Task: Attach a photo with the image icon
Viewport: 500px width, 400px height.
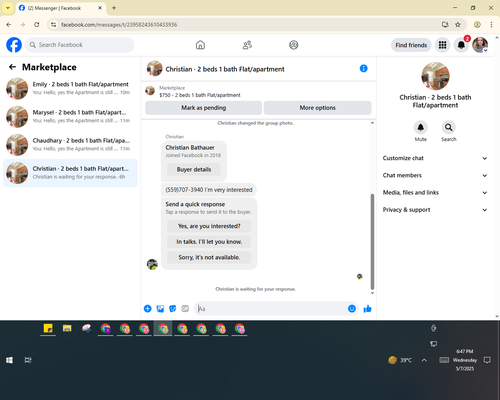Action: (160, 309)
